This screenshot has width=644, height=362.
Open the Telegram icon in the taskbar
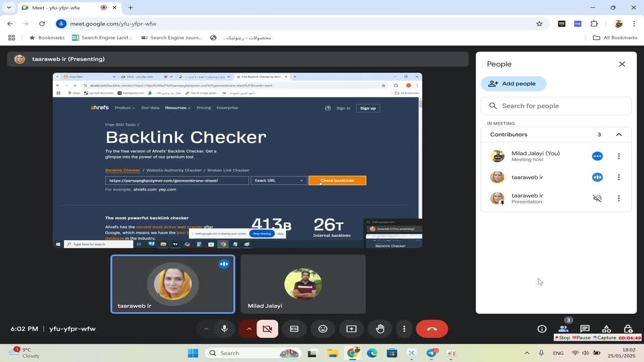pos(432,353)
